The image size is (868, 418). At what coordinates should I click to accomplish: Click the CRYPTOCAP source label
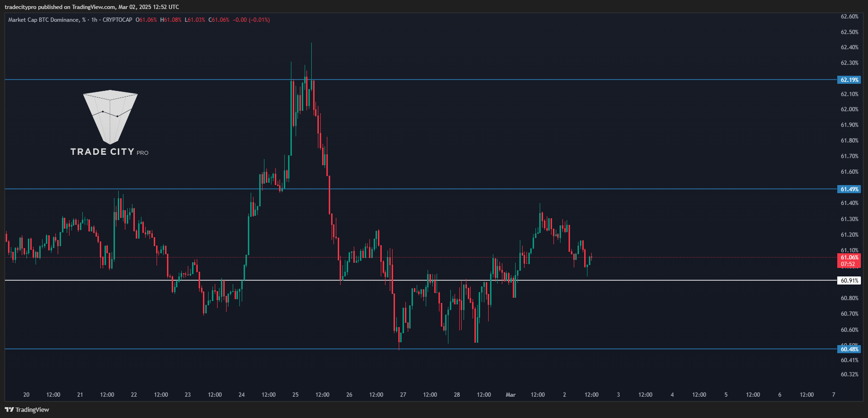(117, 20)
